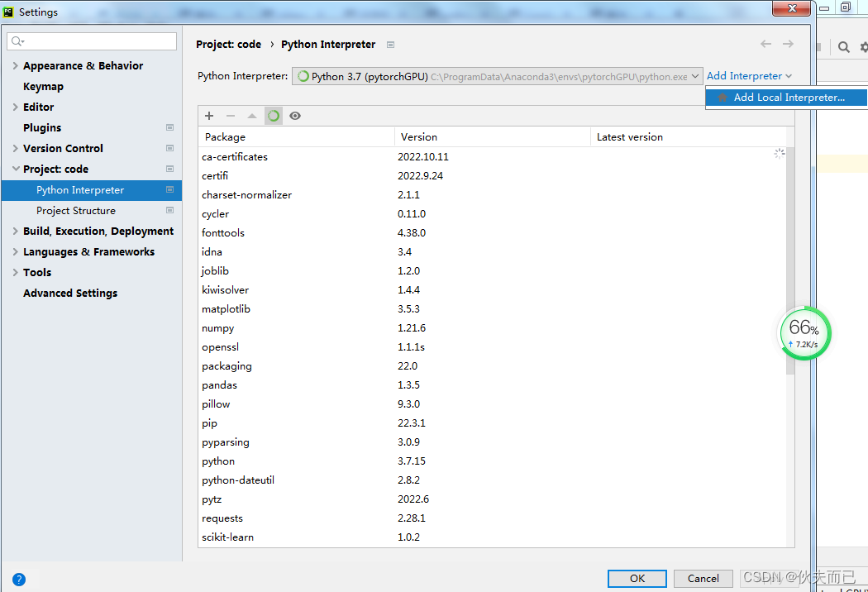Select the certifi package row
The width and height of the screenshot is (868, 592).
point(492,175)
